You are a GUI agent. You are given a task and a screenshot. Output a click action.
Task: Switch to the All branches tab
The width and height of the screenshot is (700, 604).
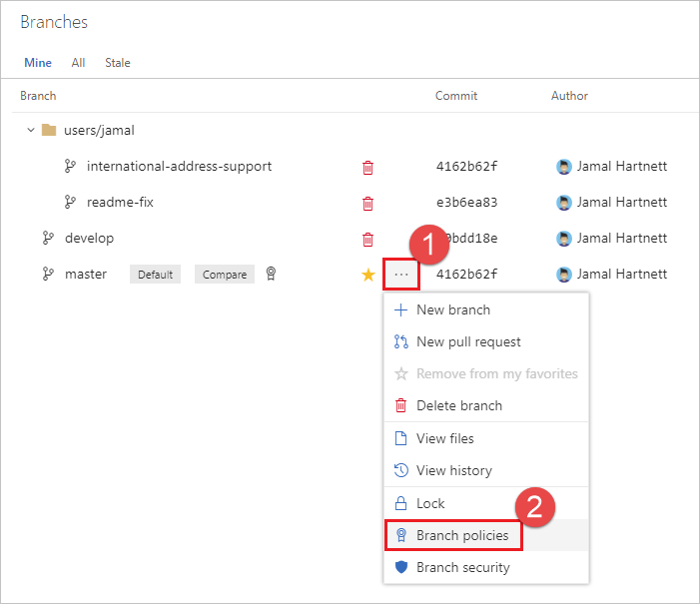78,63
